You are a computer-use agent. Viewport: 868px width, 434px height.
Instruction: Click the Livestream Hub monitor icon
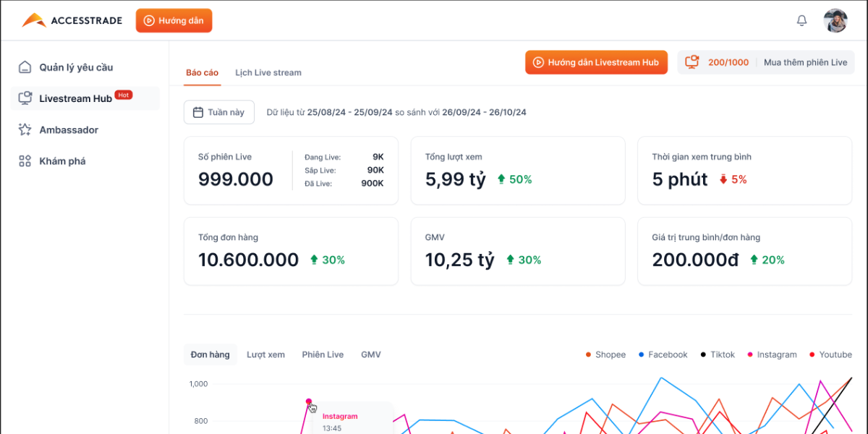25,98
